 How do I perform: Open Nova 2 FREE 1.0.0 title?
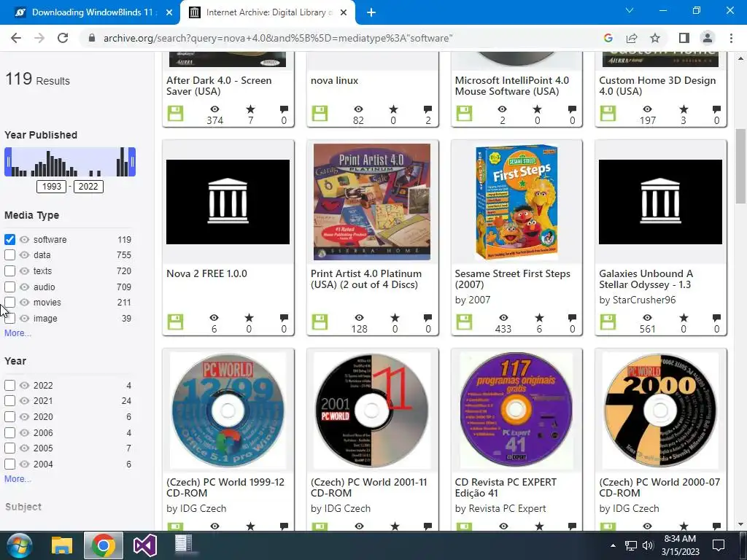tap(206, 274)
